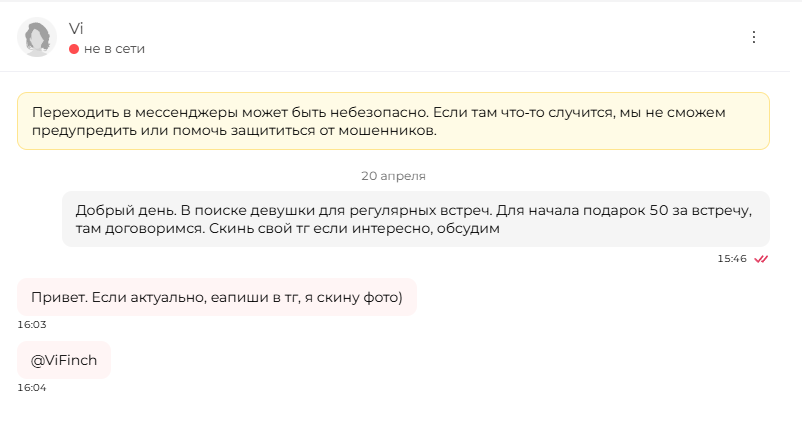Viewport: 802px width, 426px height.
Task: Select the incoming 'Привет. Если актуально' message
Action: 217,297
